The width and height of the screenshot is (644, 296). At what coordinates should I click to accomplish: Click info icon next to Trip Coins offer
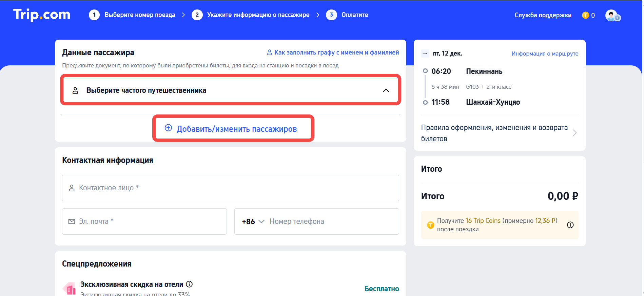(x=570, y=225)
